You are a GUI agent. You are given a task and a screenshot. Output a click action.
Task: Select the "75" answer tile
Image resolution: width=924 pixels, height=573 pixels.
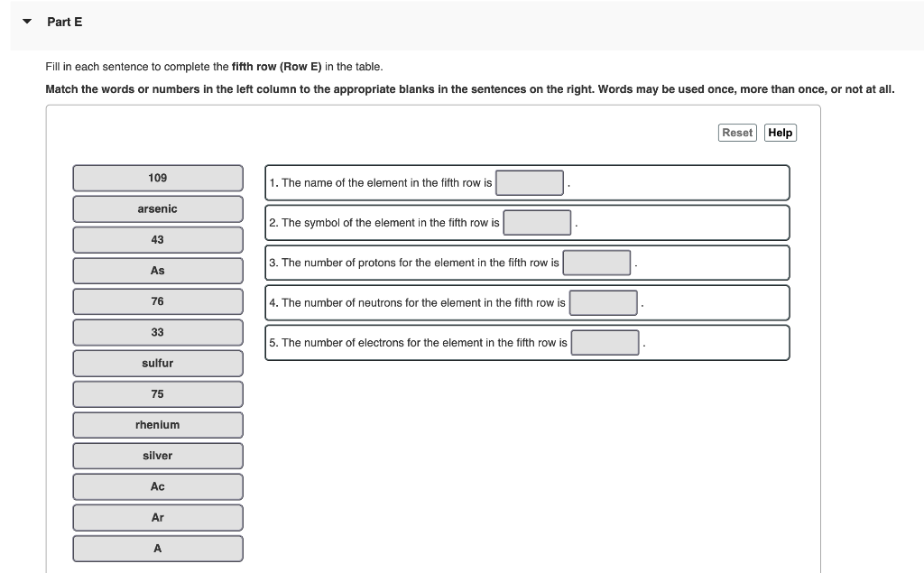point(157,393)
